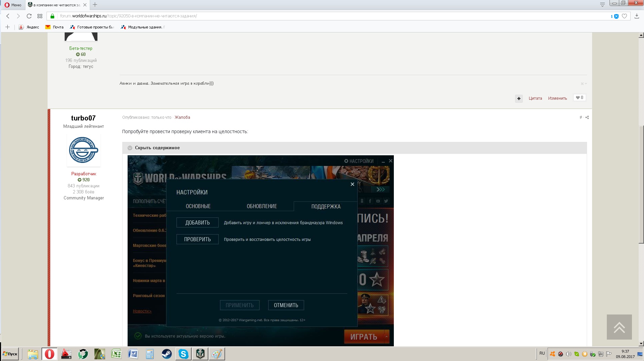The image size is (644, 361).
Task: Open Calculator from the taskbar
Action: tap(150, 354)
